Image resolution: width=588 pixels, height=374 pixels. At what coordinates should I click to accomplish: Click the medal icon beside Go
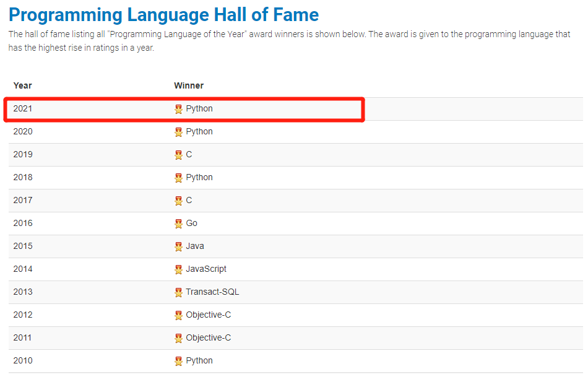click(x=178, y=224)
